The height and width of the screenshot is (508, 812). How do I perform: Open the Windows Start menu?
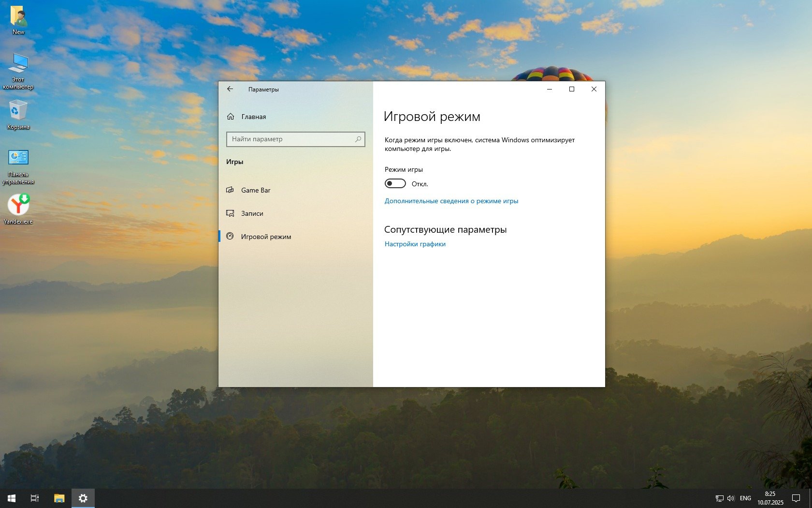click(12, 498)
